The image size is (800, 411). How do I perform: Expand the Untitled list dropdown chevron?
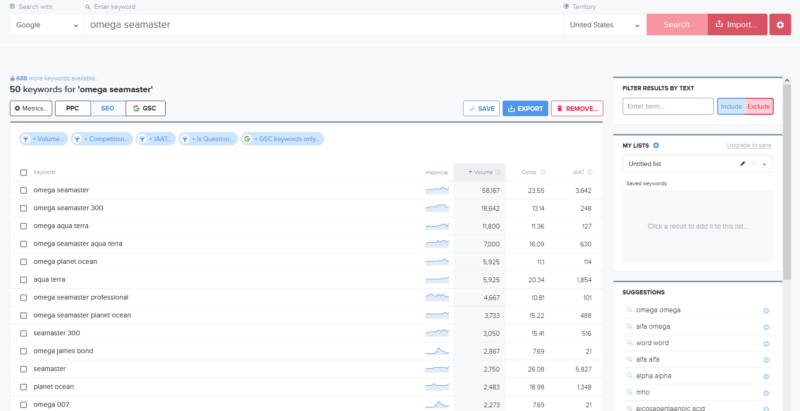point(764,163)
